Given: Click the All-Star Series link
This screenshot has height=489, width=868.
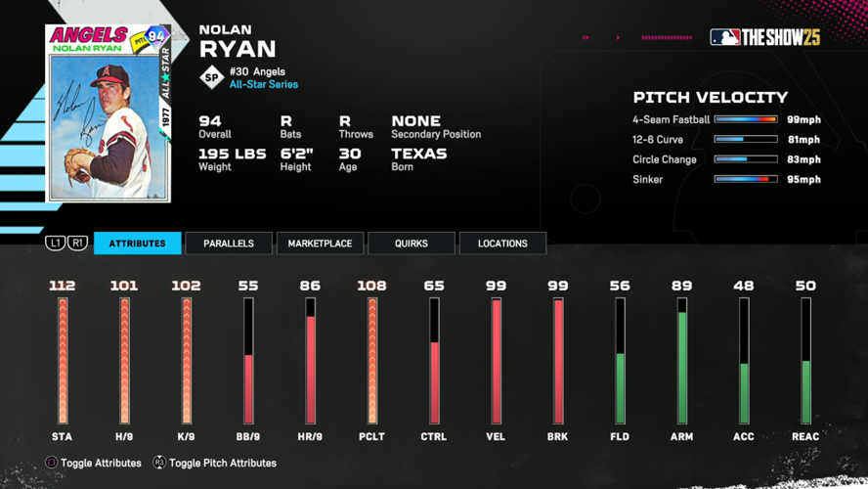Looking at the screenshot, I should [x=264, y=85].
